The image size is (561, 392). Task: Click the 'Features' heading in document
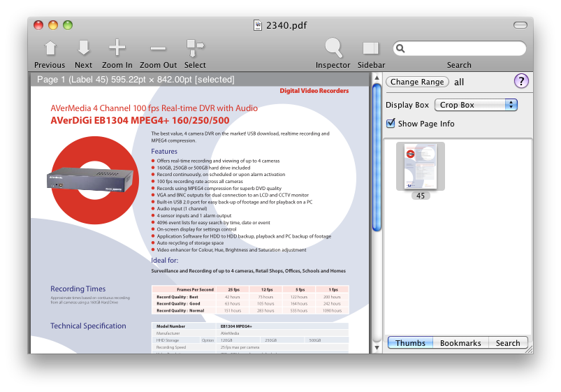tap(164, 151)
